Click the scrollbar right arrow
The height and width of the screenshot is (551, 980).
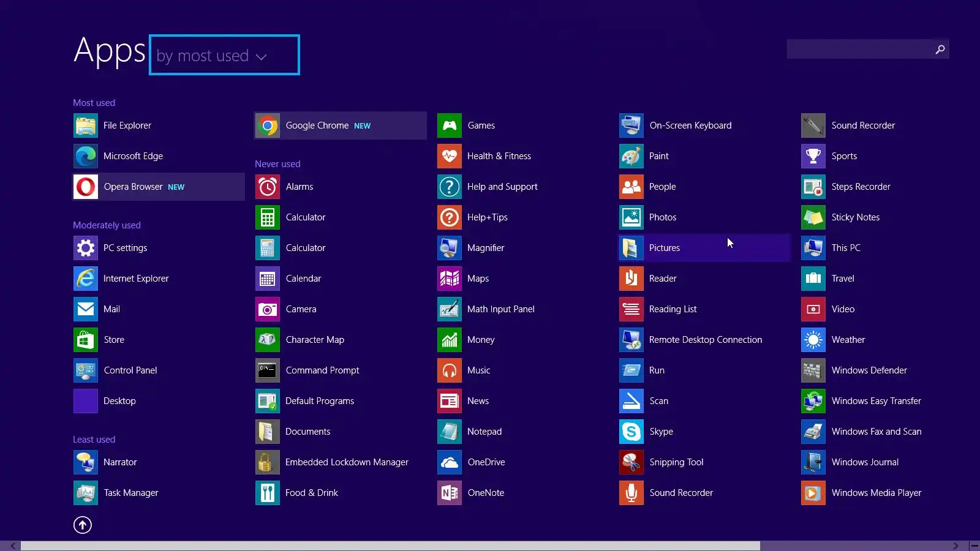click(x=956, y=545)
